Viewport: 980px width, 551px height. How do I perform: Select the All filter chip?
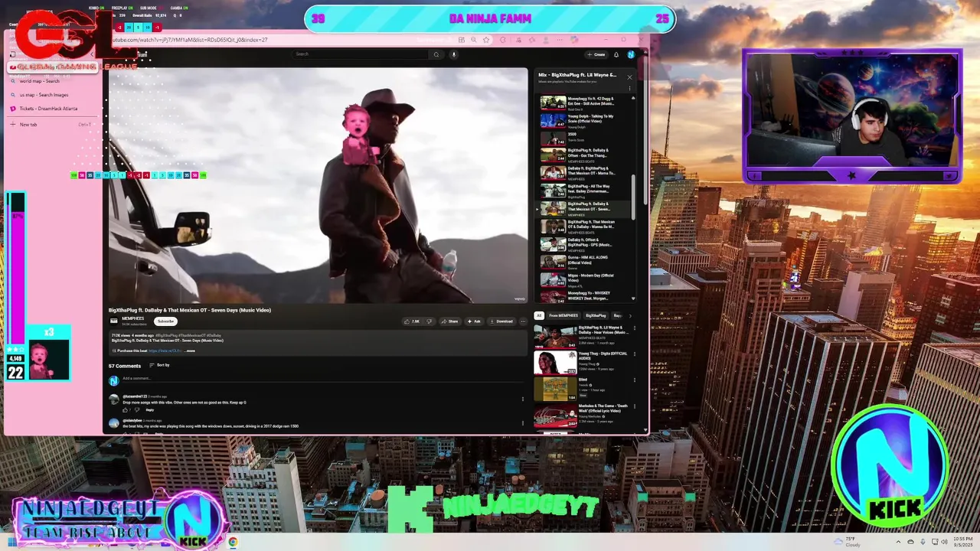pos(539,315)
